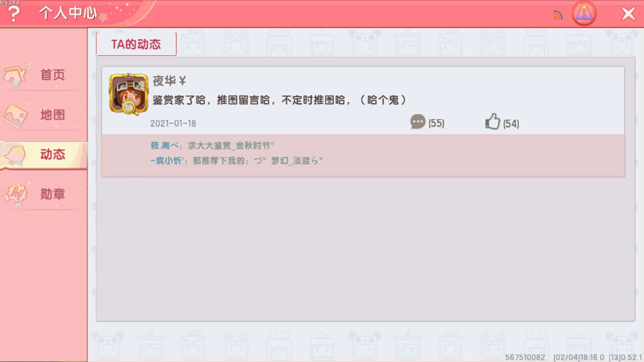Click the house icon beside 首页
Screen dimensions: 644x362
15,75
